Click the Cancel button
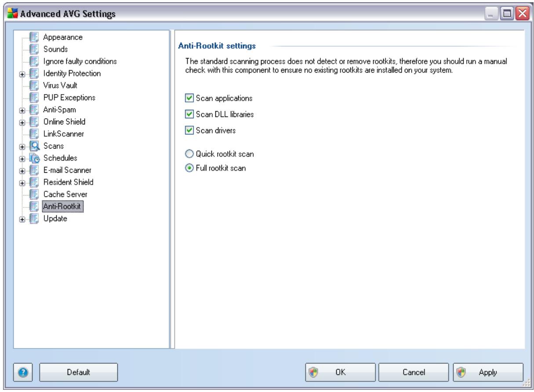 tap(413, 372)
